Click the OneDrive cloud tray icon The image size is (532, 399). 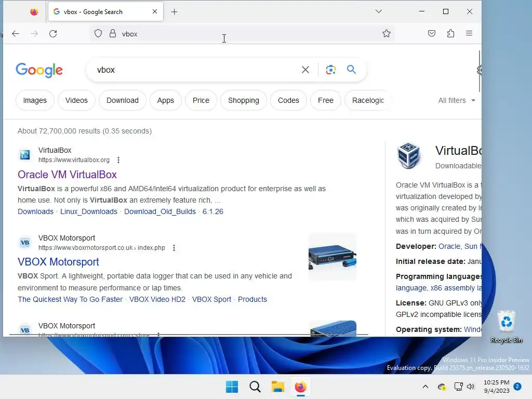442,387
